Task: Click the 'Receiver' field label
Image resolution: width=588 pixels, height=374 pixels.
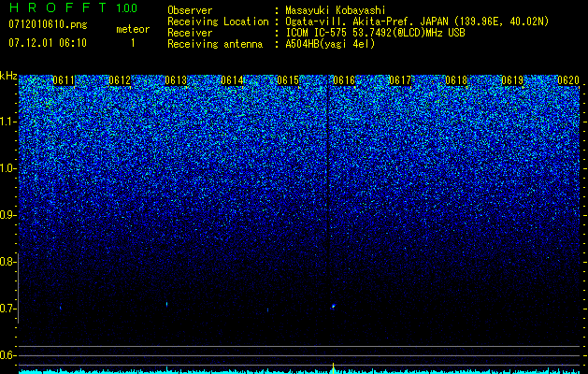Action: [x=190, y=33]
